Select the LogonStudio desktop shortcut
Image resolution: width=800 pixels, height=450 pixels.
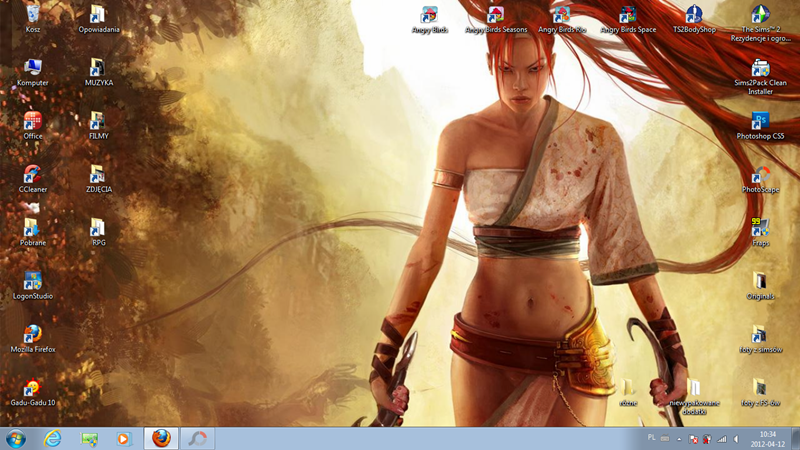[x=33, y=285]
